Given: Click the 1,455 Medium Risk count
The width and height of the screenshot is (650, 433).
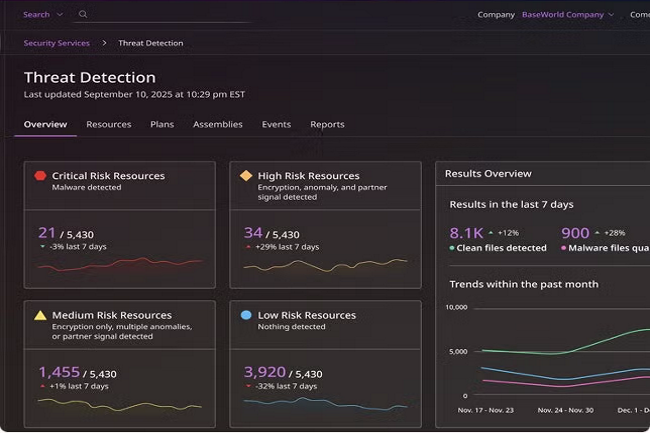Looking at the screenshot, I should point(59,372).
